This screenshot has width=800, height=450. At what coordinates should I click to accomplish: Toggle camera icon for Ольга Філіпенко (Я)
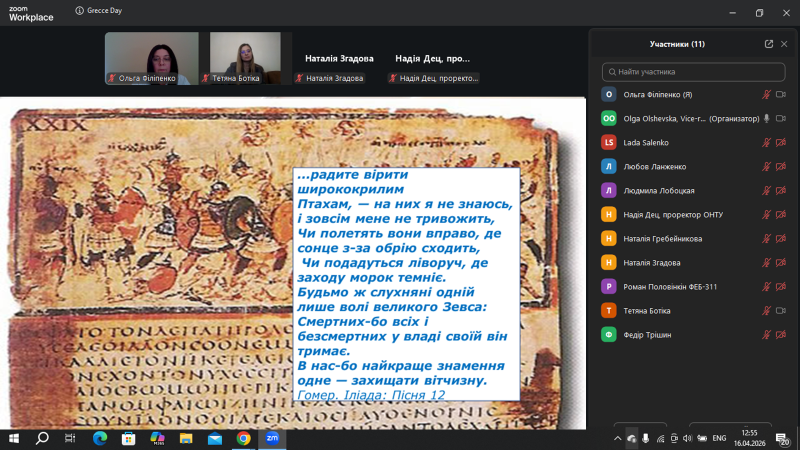coord(781,94)
